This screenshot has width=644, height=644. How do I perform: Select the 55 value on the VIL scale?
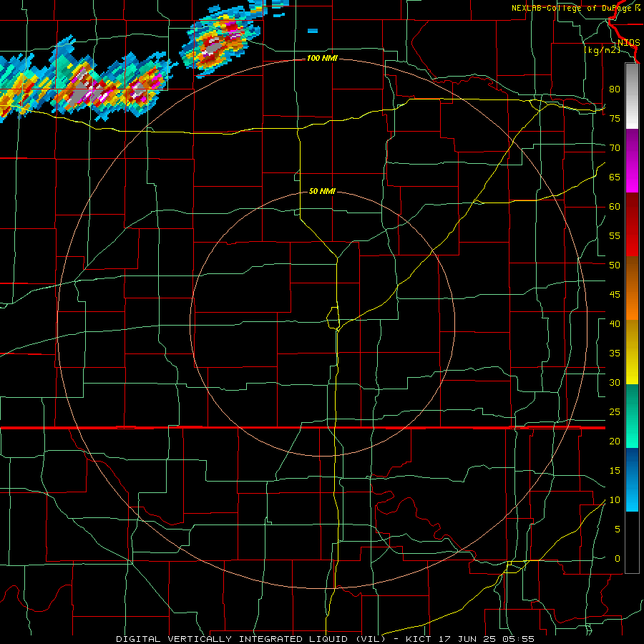(615, 235)
